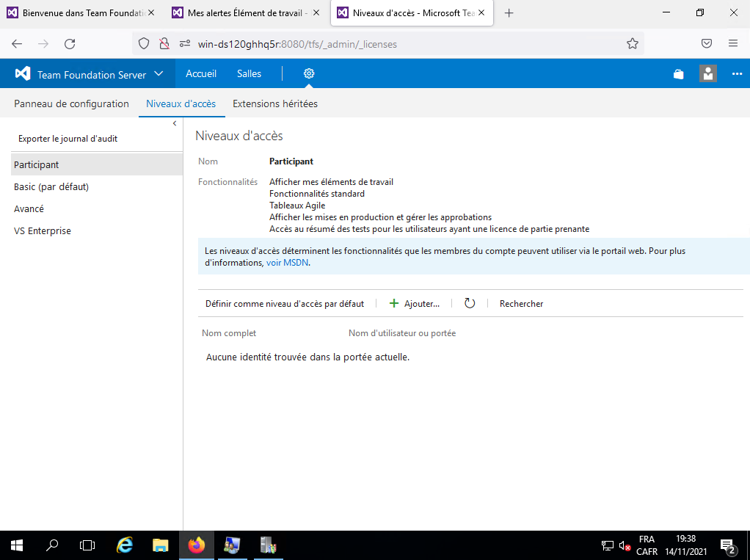Expand the Team Foundation Server dropdown
Viewport: 750px width, 560px height.
coord(159,74)
